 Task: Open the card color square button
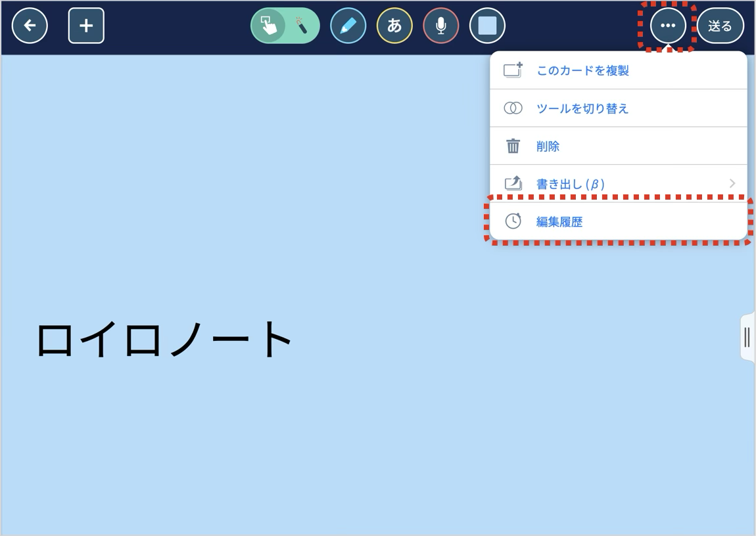point(487,26)
